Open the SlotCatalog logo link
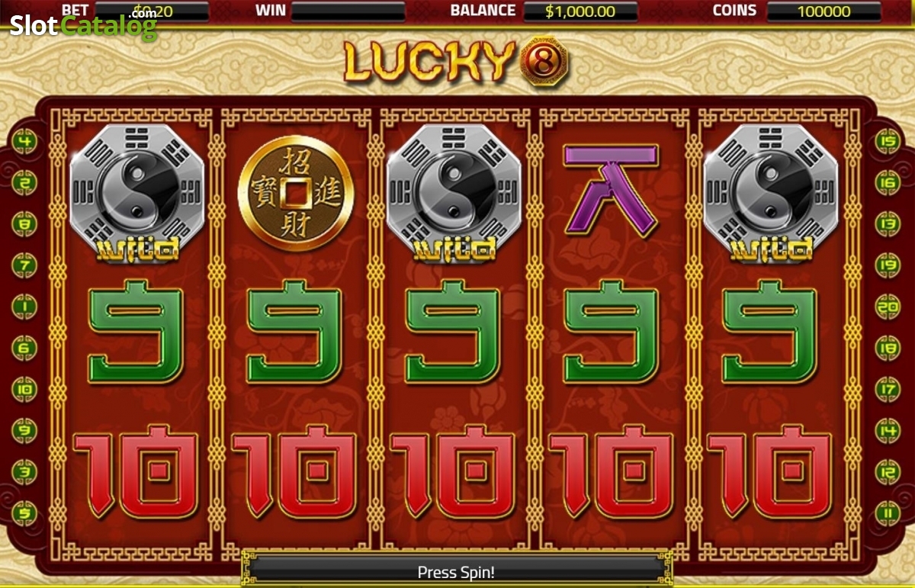The width and height of the screenshot is (915, 588). (x=83, y=24)
